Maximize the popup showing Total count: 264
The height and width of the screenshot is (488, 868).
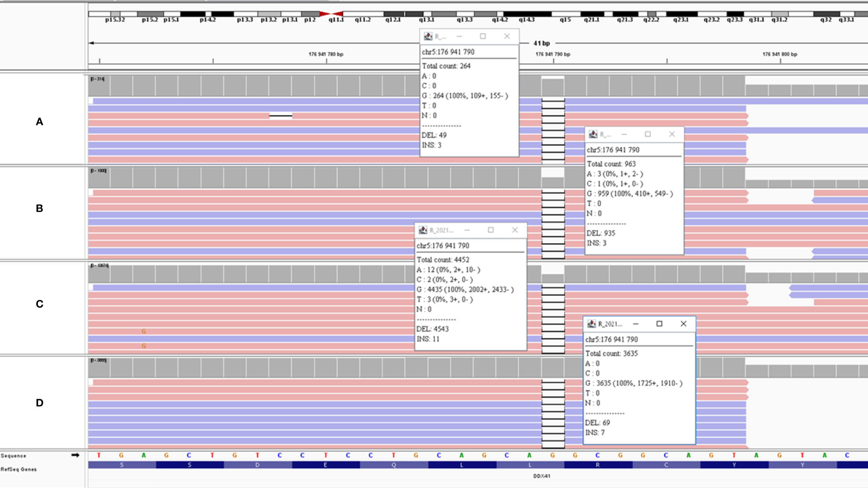483,36
